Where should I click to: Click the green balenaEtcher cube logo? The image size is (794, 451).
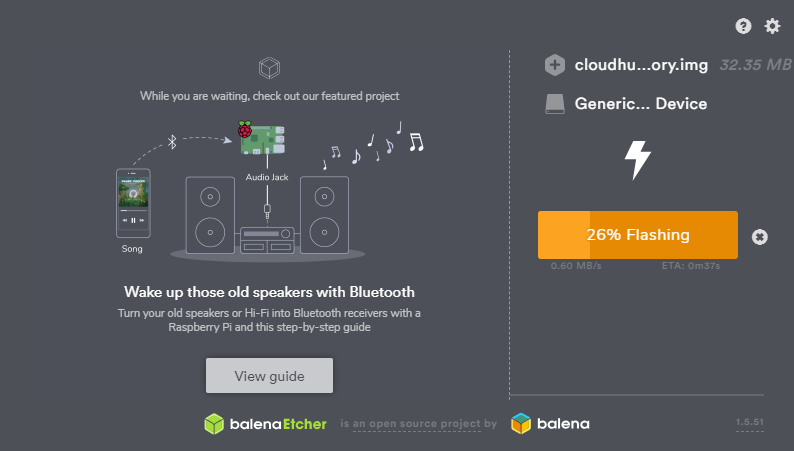click(214, 424)
